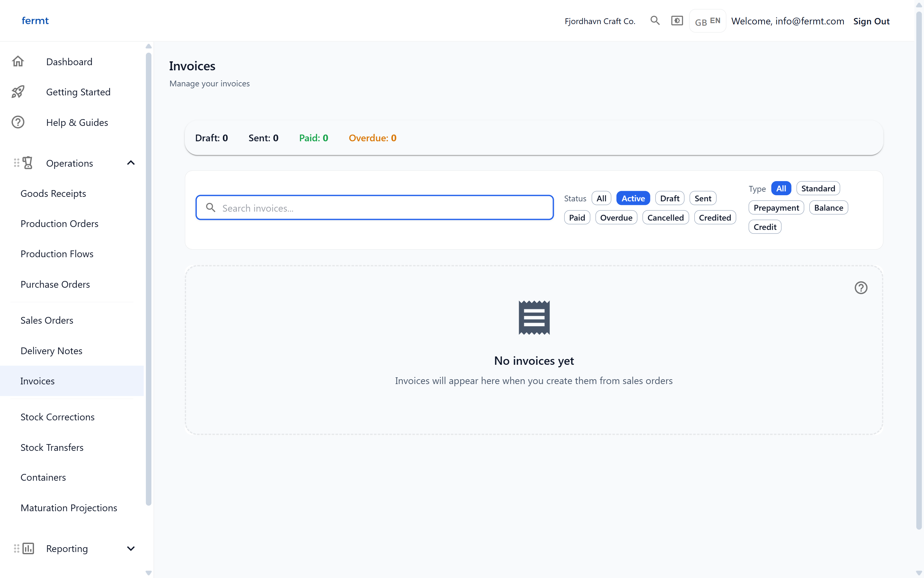Click the Dashboard home icon
This screenshot has width=924, height=578.
point(18,62)
